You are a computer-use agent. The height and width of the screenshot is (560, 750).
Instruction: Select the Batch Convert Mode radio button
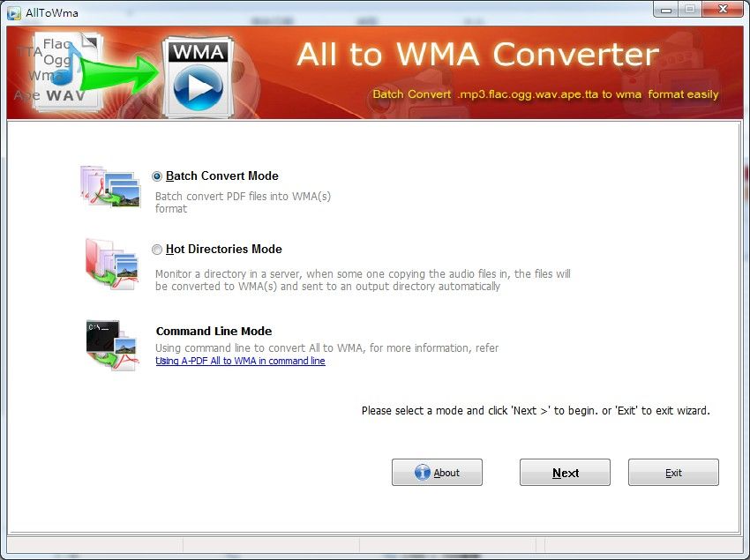pos(157,176)
